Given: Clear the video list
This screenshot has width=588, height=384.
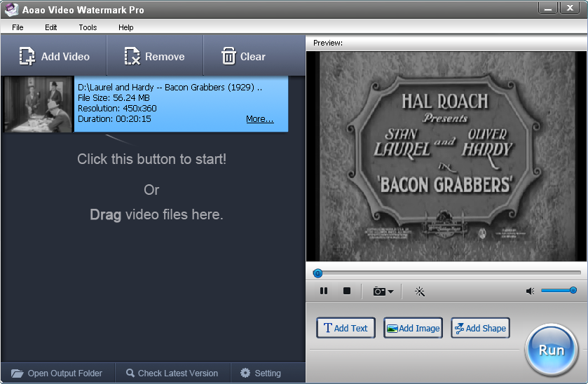Looking at the screenshot, I should click(243, 57).
